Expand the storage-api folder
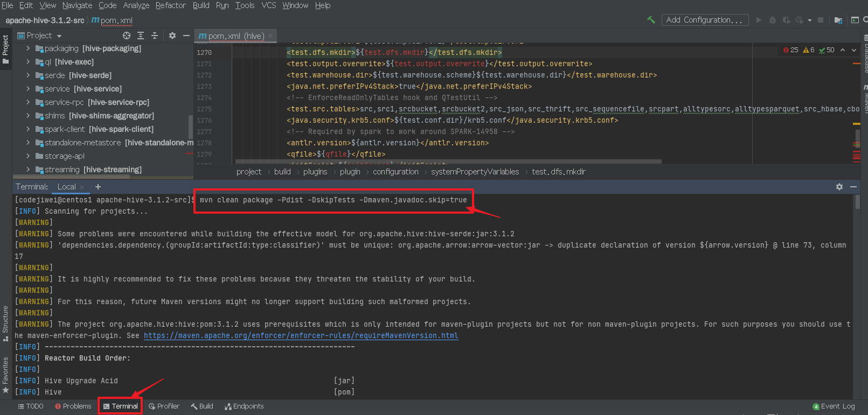The height and width of the screenshot is (415, 868). coord(28,156)
